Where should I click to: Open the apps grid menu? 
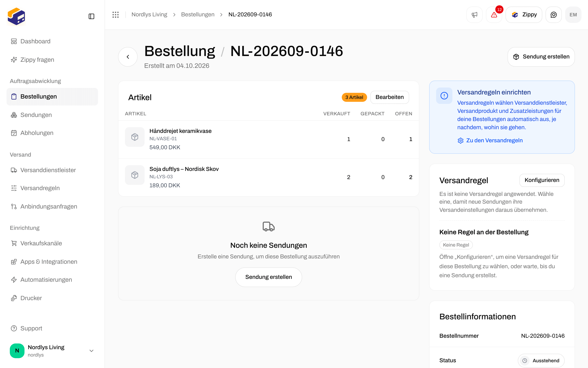point(115,15)
